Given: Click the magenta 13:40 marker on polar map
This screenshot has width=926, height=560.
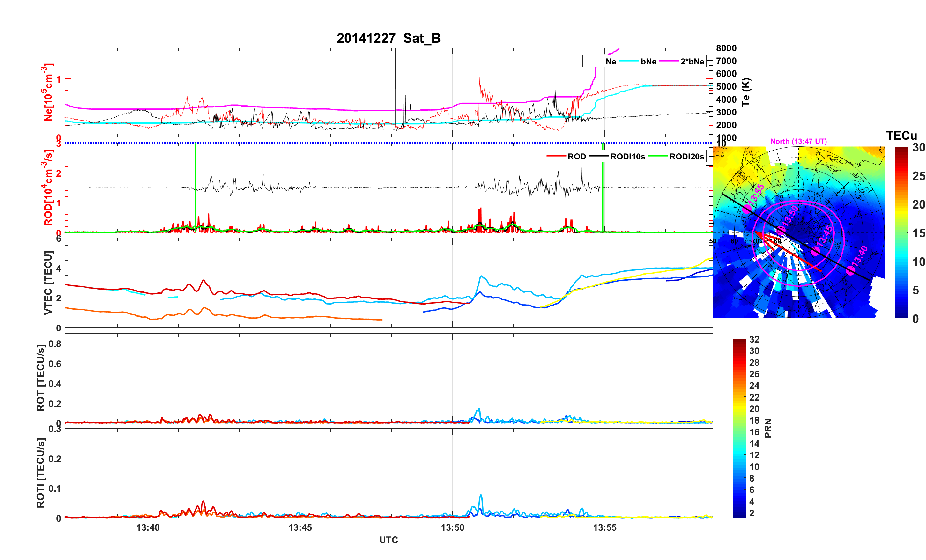Looking at the screenshot, I should 850,271.
